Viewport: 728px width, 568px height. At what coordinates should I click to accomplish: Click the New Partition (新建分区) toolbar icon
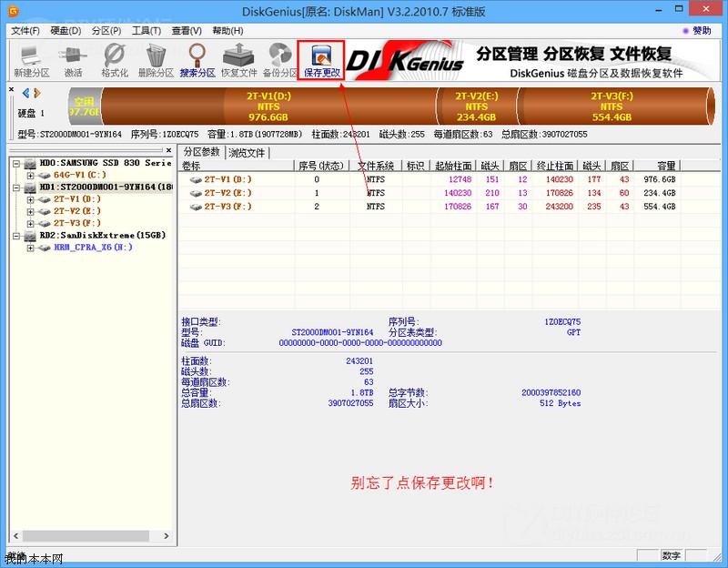point(31,60)
